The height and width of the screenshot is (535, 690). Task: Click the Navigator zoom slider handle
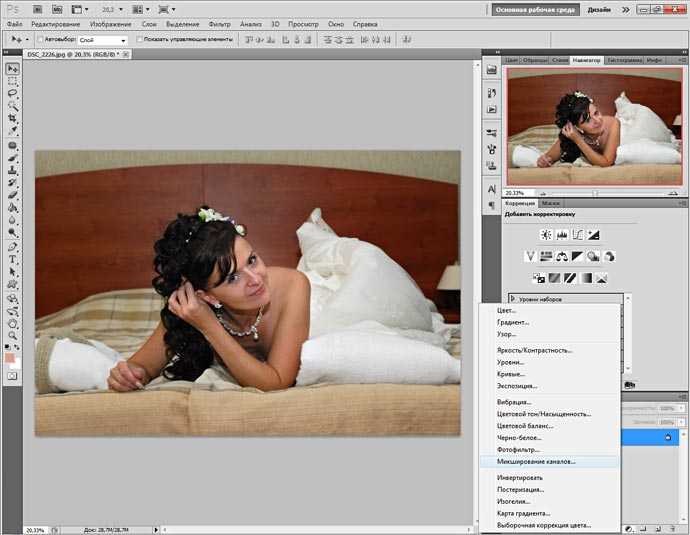coord(595,193)
